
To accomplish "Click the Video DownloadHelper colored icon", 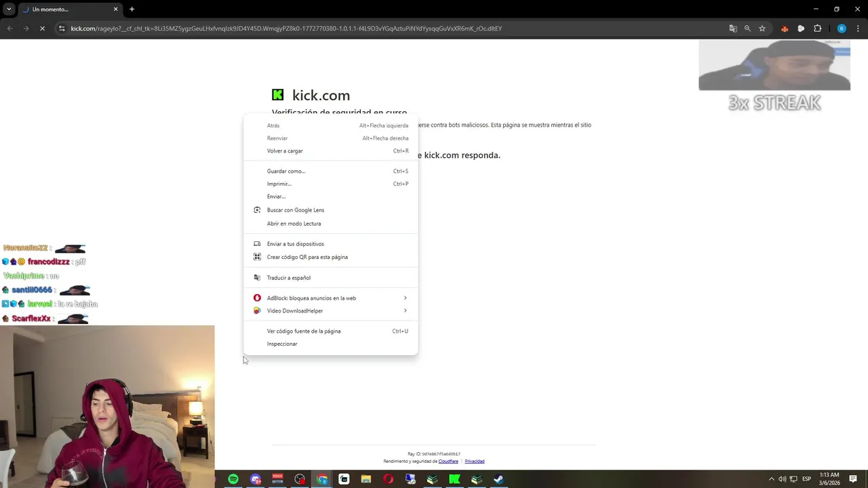I will [x=257, y=310].
